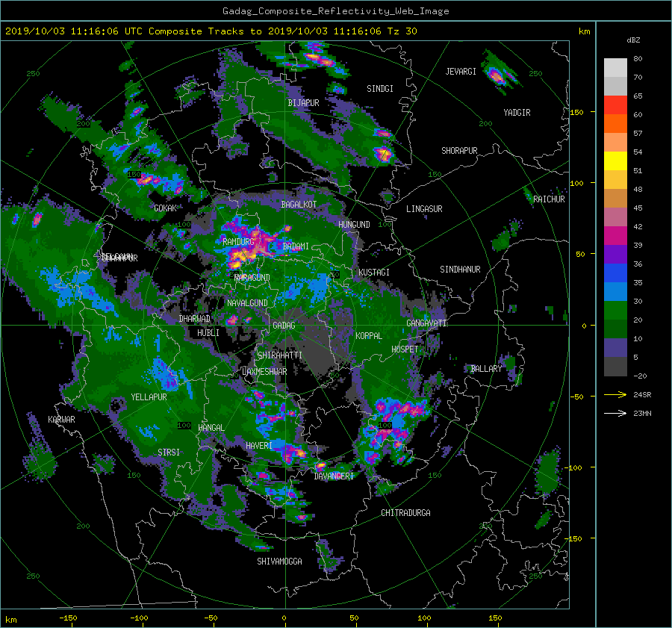Click the yellow 24SR arrow legend

tap(627, 395)
